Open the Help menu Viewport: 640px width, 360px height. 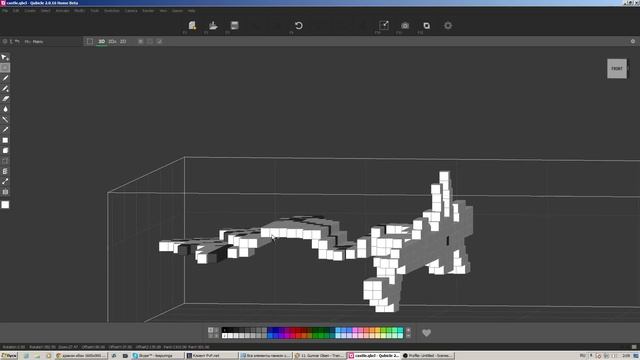coord(191,11)
